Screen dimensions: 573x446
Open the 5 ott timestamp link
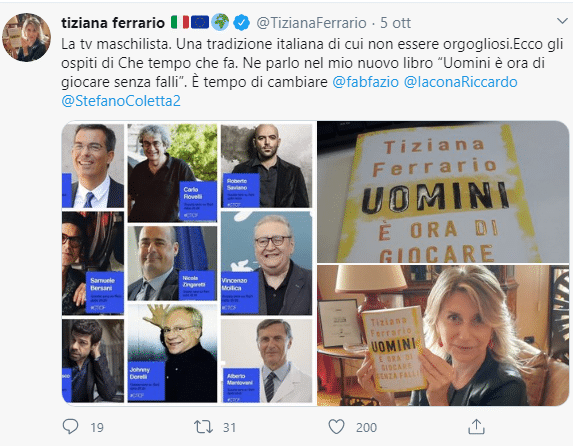click(395, 23)
